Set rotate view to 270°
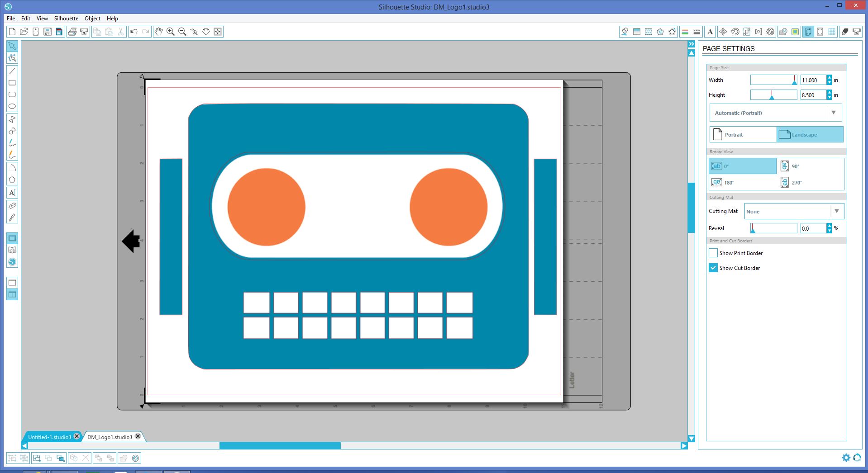 (810, 182)
